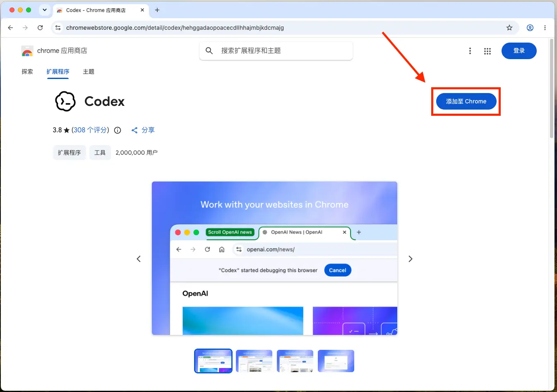Show previous screenshot with left chevron
Image resolution: width=557 pixels, height=392 pixels.
click(139, 259)
